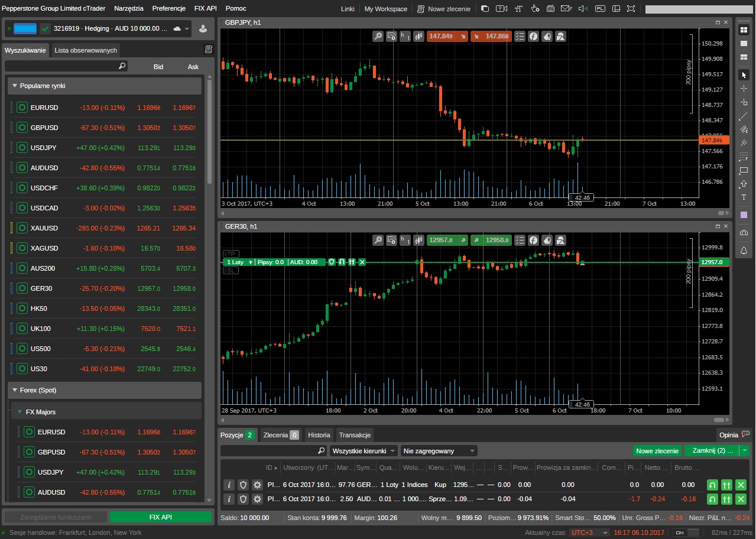Select the crosshair tool in the drawing toolbar
756x539 pixels.
pos(744,89)
